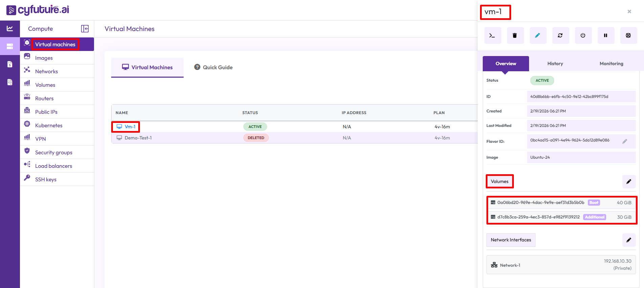Screen dimensions: 644x288
Task: Open the console terminal for vm-1
Action: [492, 35]
